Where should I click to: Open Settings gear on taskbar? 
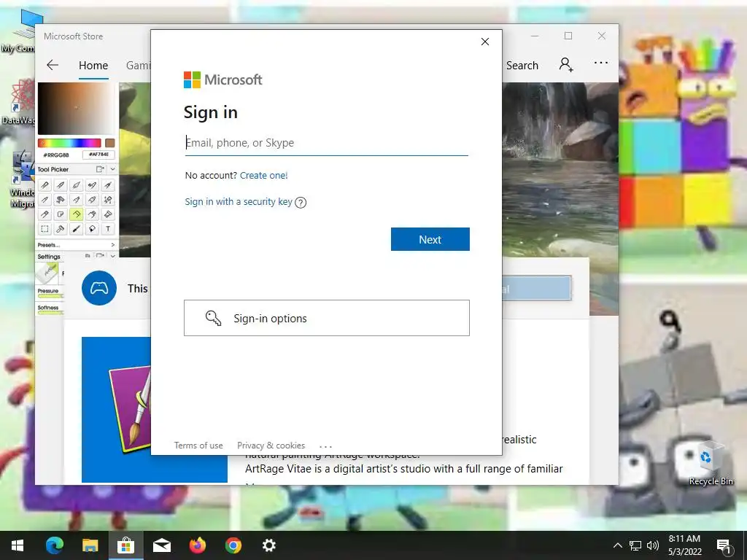(268, 545)
